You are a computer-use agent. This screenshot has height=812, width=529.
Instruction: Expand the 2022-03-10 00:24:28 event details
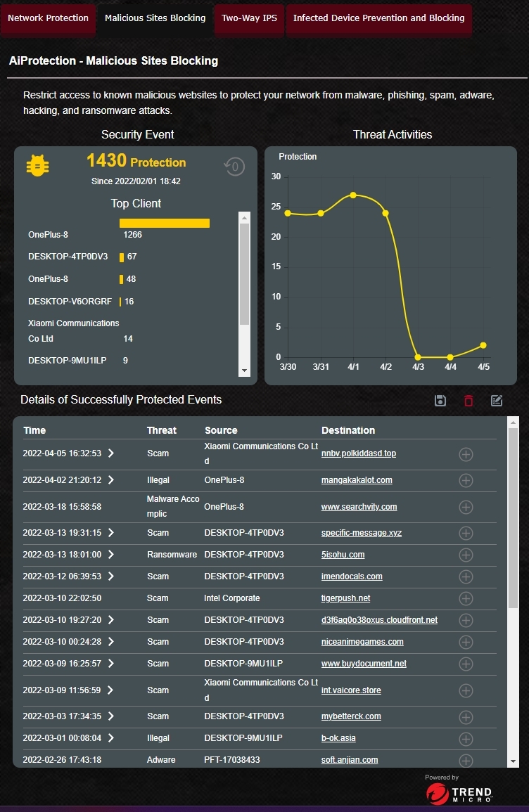pyautogui.click(x=111, y=642)
